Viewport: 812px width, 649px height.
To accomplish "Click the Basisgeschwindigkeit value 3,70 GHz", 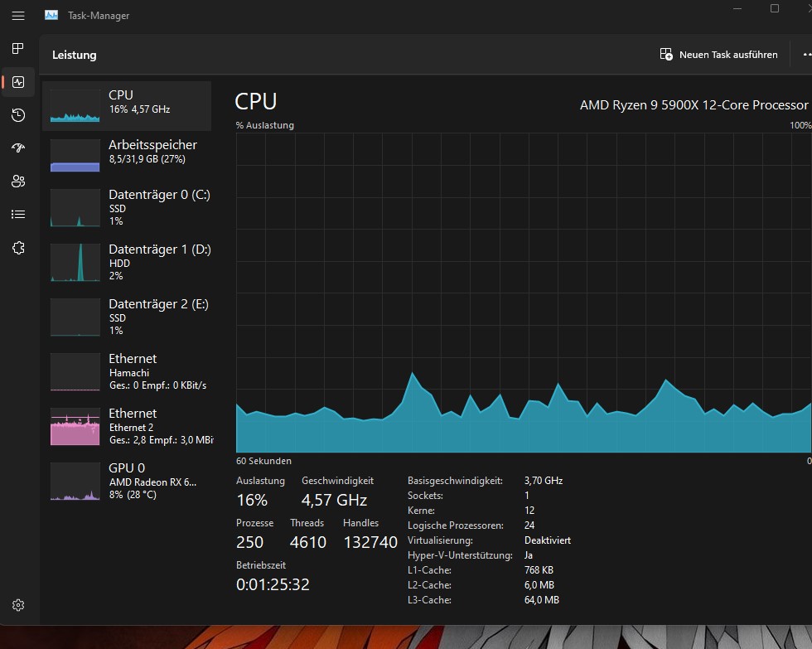I will [x=544, y=481].
